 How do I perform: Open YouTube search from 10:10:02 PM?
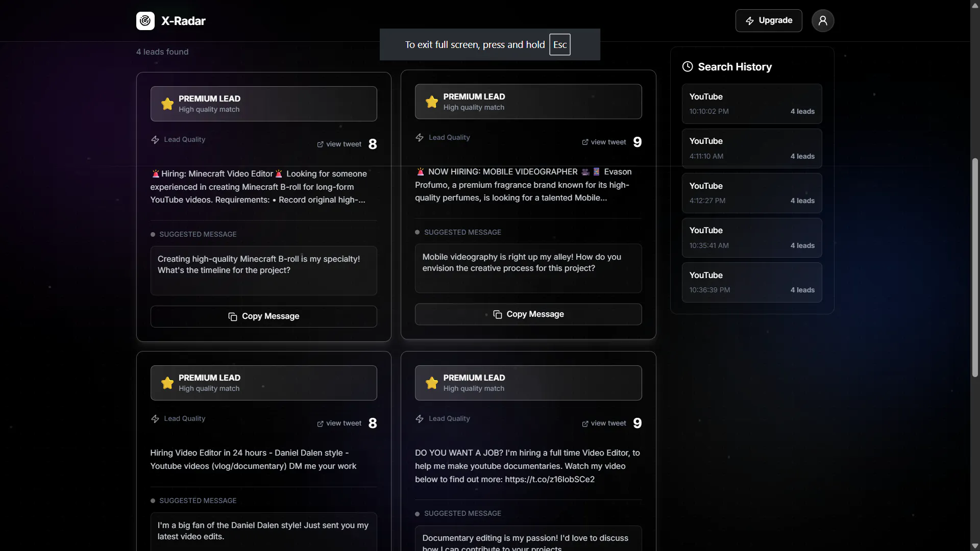pos(752,104)
